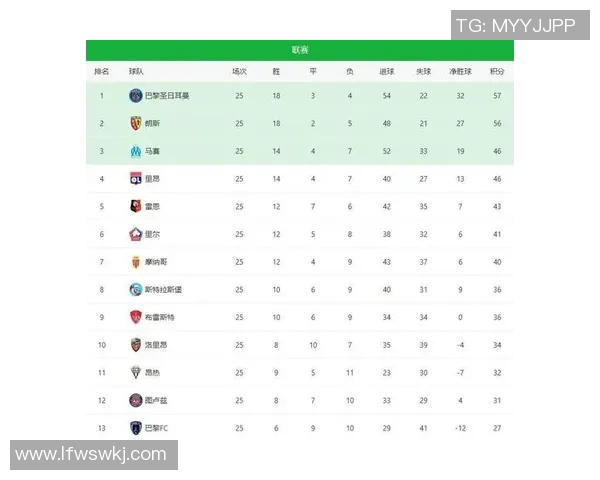Click the TG: MYYJJPP label
The image size is (600, 480).
tap(516, 26)
